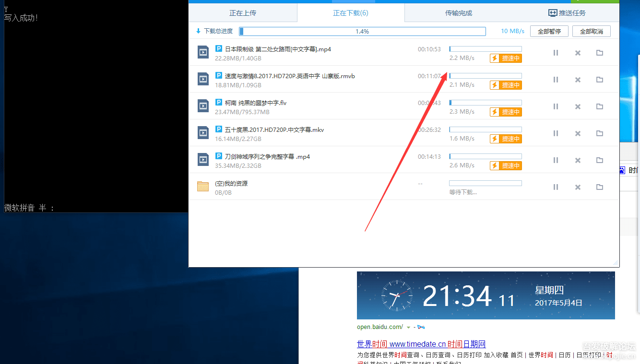Open the 推送任务 tab

pyautogui.click(x=567, y=13)
